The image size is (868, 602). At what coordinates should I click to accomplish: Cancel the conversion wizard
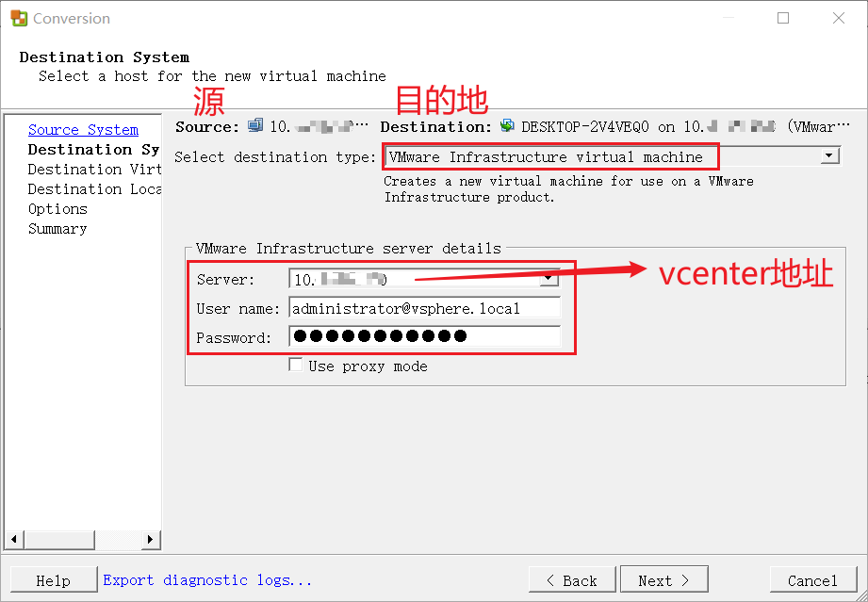click(x=812, y=580)
